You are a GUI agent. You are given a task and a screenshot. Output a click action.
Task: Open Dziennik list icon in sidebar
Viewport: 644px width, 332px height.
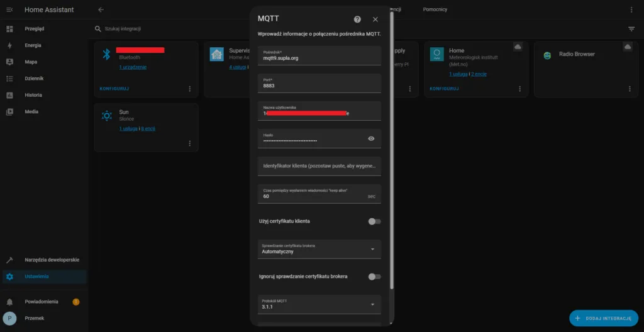pyautogui.click(x=10, y=79)
